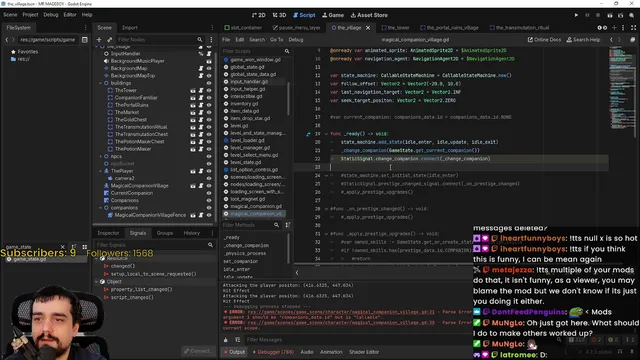Click the instantiate child scene link icon
640x360 pixels.
[x=109, y=40]
